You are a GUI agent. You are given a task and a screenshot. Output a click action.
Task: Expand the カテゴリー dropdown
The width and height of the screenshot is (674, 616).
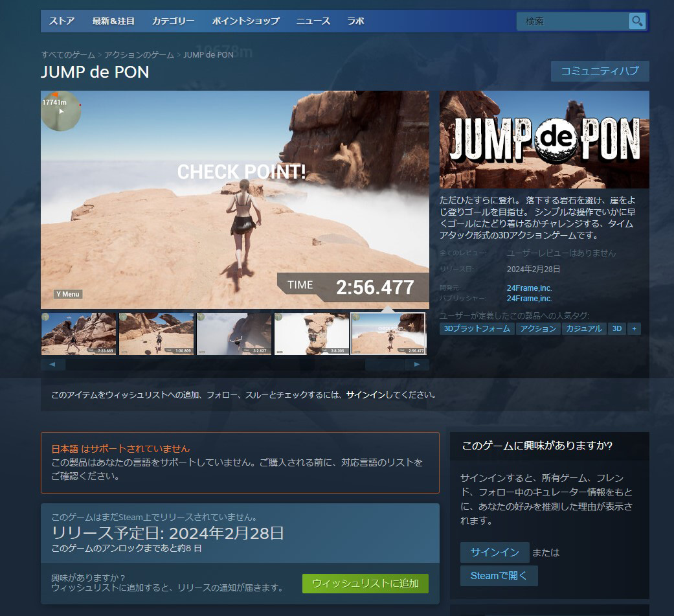(x=173, y=21)
